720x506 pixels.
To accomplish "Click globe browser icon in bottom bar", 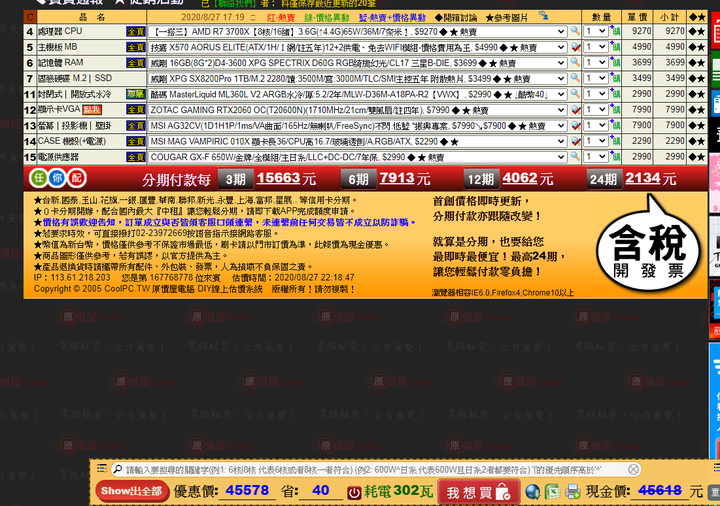I will click(x=533, y=492).
